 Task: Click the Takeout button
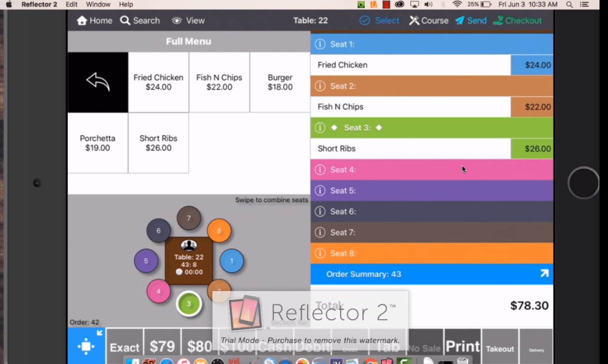click(x=500, y=349)
